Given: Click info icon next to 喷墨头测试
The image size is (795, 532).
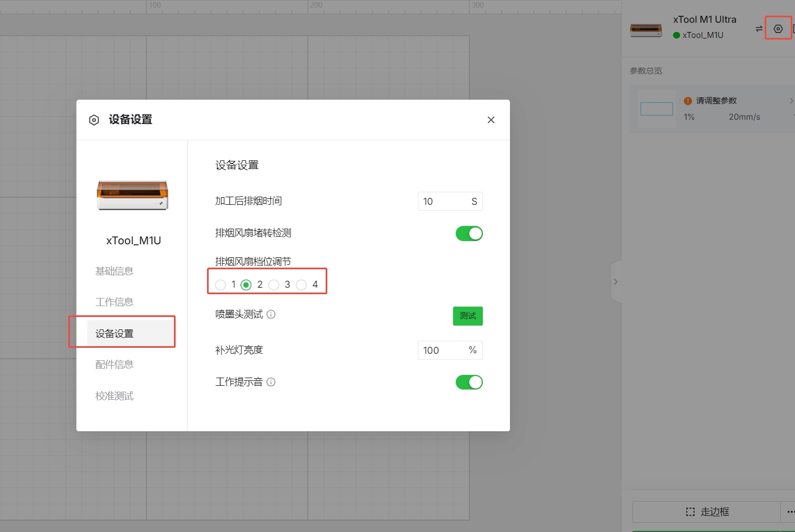Looking at the screenshot, I should click(271, 314).
